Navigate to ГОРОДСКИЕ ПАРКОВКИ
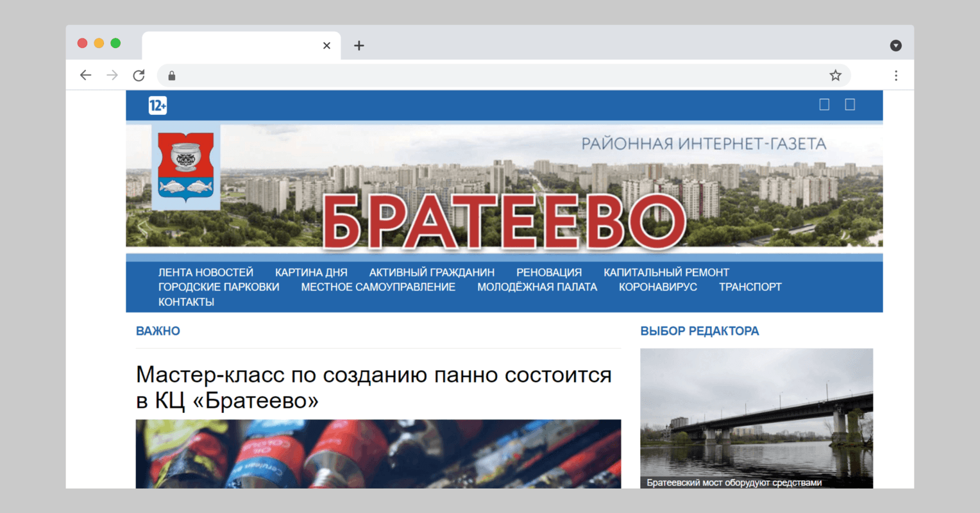The height and width of the screenshot is (513, 980). [219, 287]
